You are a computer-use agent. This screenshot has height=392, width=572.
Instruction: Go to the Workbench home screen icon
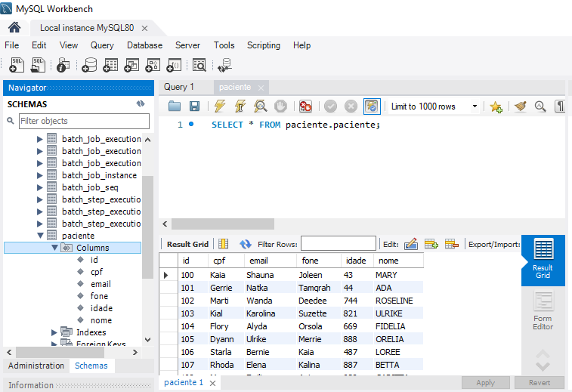point(14,27)
